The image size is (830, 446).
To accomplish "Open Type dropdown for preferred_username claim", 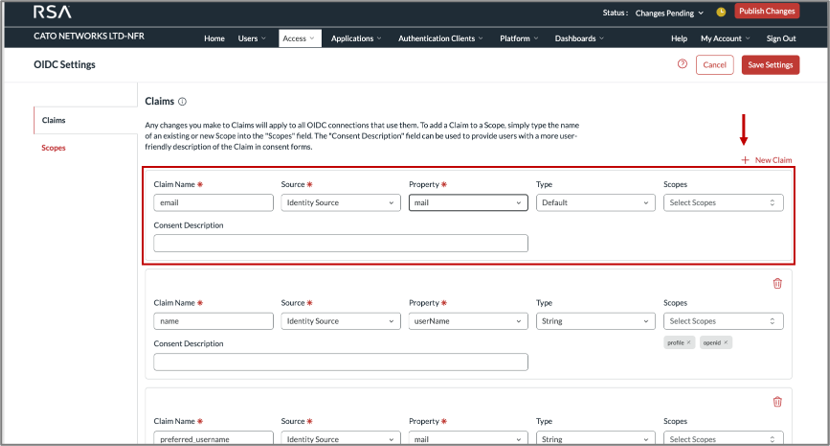I will 596,438.
